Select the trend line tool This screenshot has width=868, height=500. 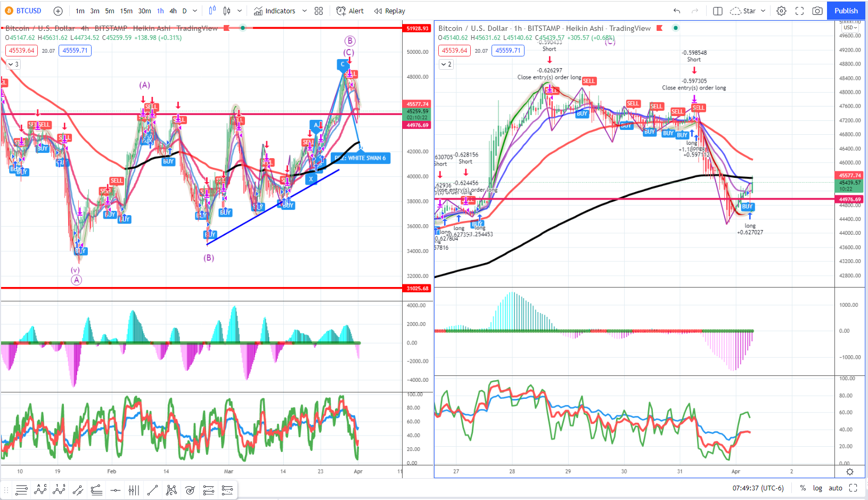[x=152, y=490]
